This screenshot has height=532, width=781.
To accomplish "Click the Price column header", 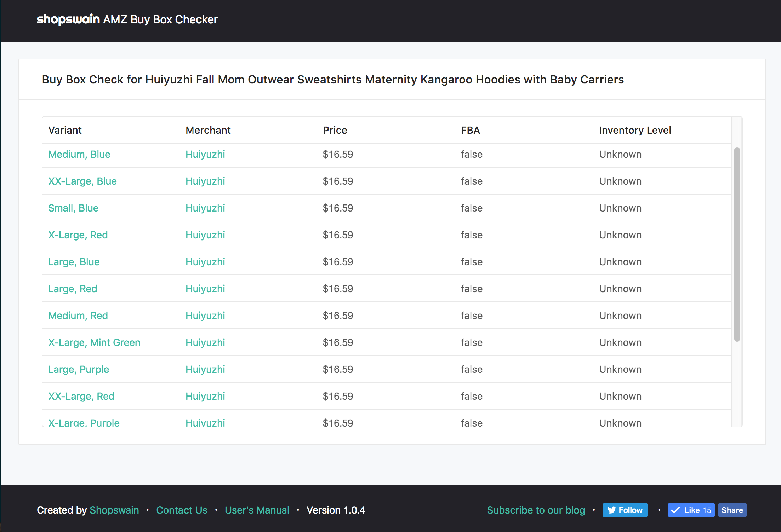I will coord(335,130).
